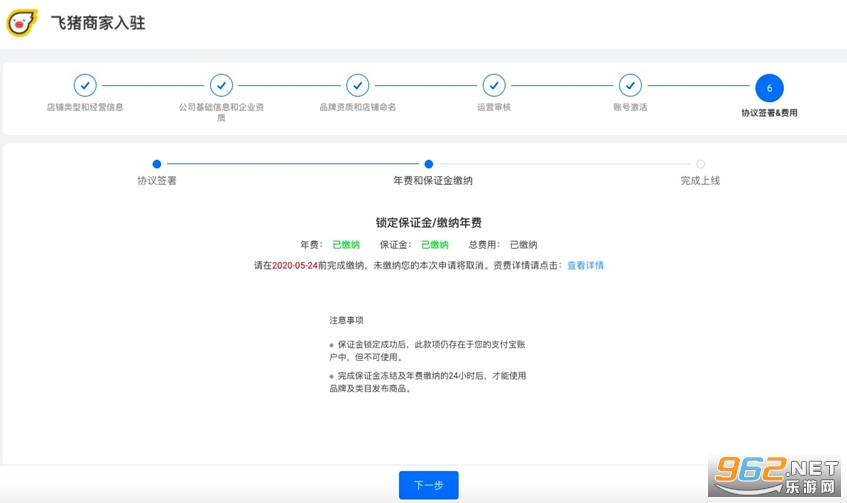Open the completed 品牌资质和店铺命名 step checkmark

[357, 86]
